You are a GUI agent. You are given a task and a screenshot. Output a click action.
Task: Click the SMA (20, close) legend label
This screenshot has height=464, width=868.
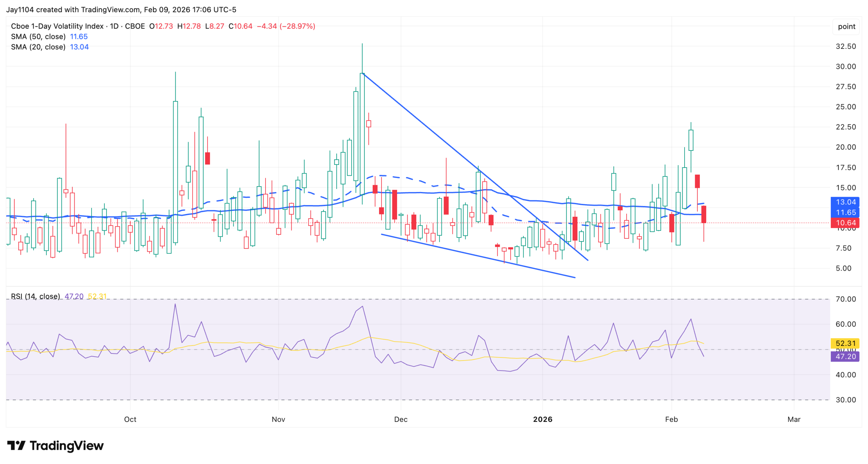[38, 47]
